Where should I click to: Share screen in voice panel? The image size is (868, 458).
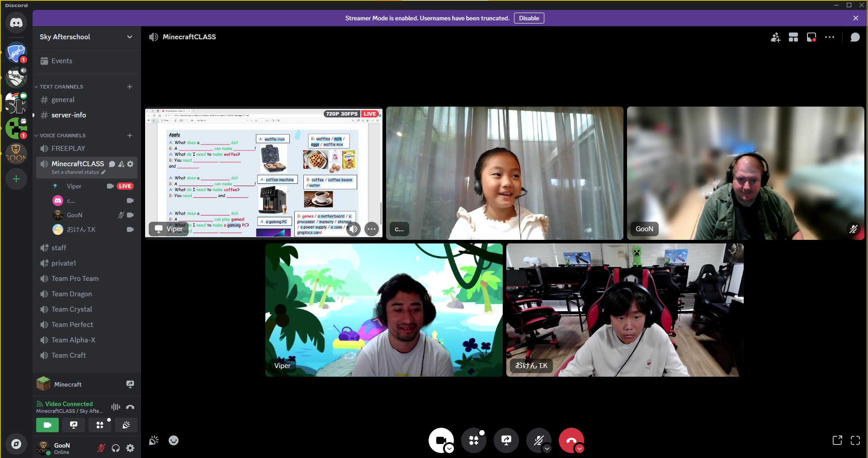click(74, 425)
